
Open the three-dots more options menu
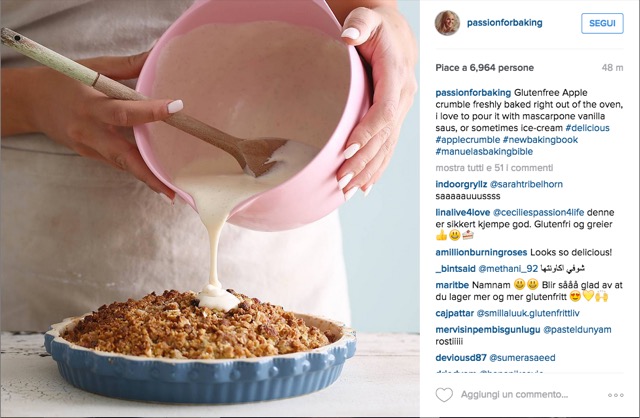coord(616,395)
